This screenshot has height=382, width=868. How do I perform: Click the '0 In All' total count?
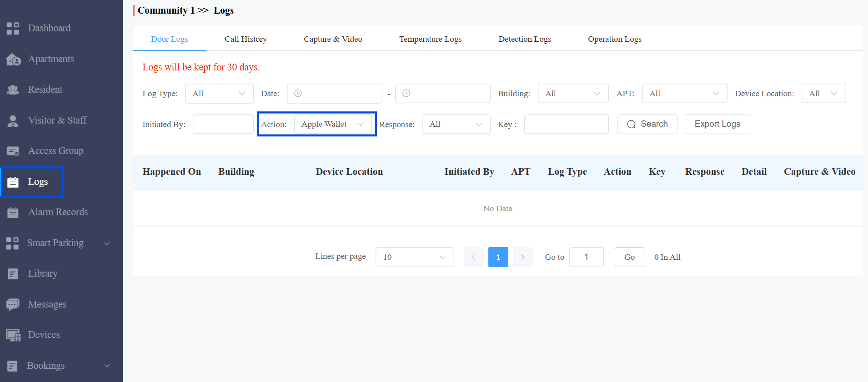click(x=667, y=257)
